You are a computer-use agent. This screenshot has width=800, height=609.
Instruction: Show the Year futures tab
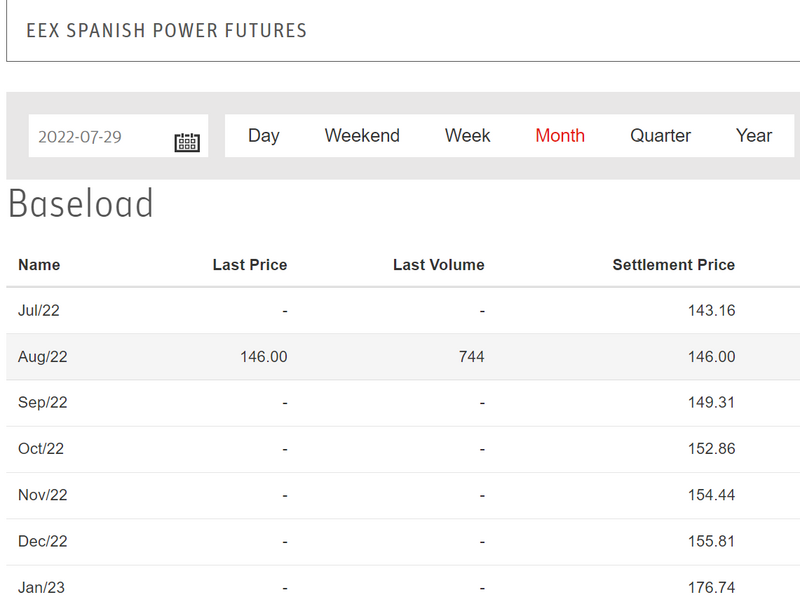pyautogui.click(x=754, y=136)
